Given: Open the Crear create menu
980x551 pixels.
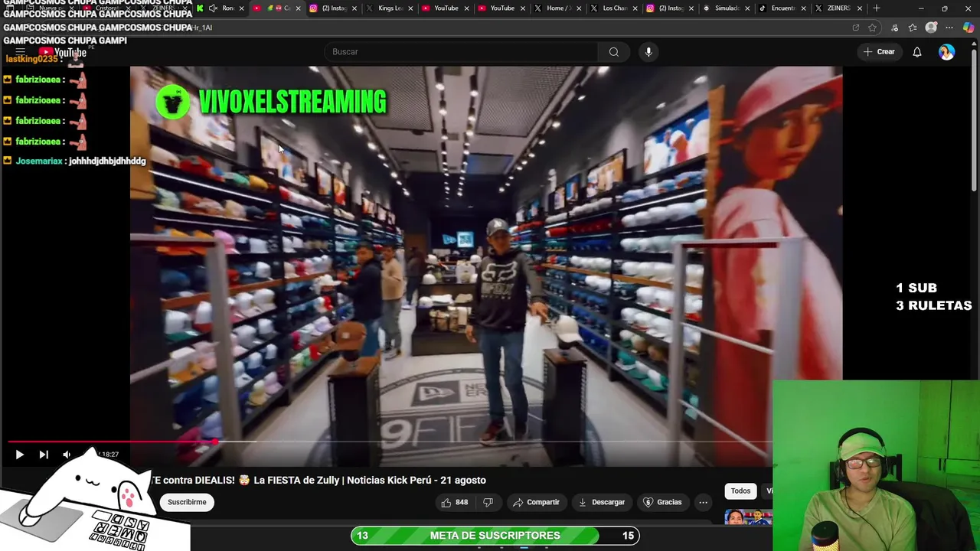Looking at the screenshot, I should tap(878, 52).
